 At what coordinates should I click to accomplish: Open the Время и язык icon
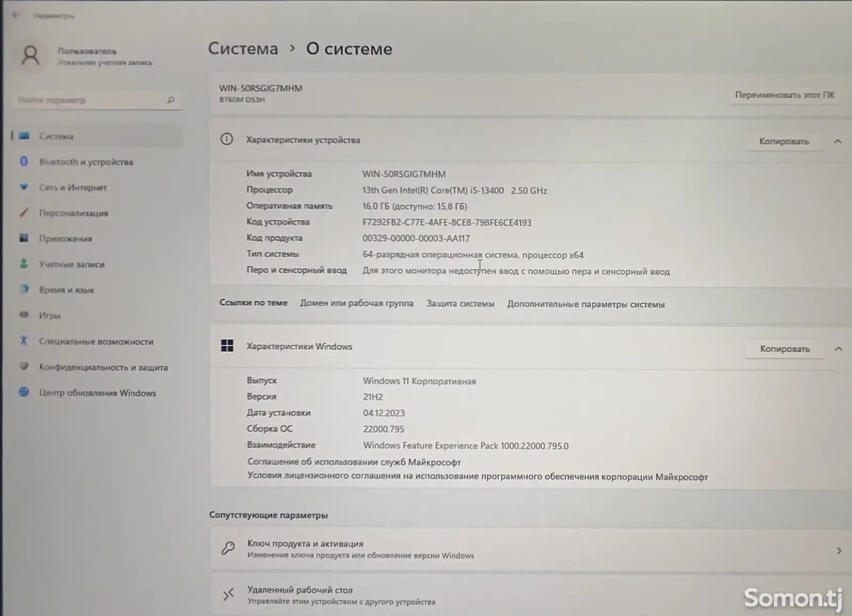coord(24,289)
